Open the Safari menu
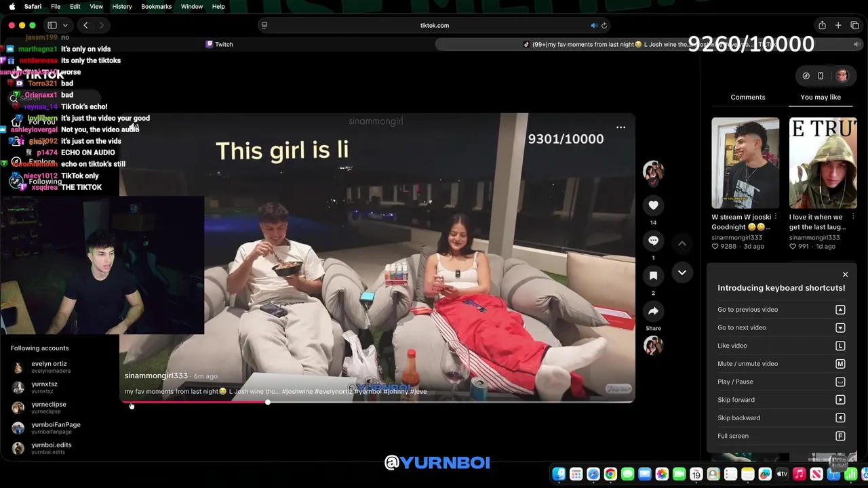The image size is (868, 488). coord(33,6)
